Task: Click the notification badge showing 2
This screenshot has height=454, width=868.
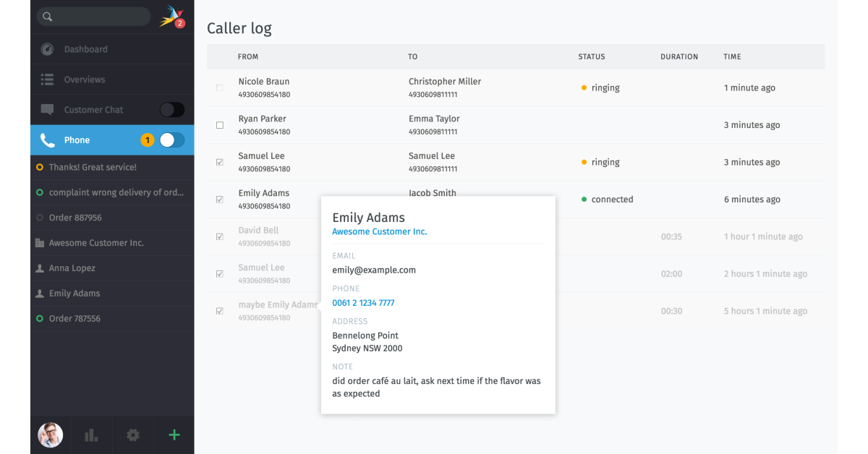Action: 179,23
